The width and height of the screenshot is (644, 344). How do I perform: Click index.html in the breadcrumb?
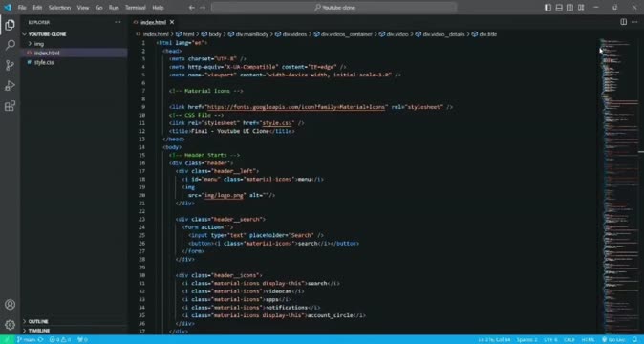pos(156,34)
